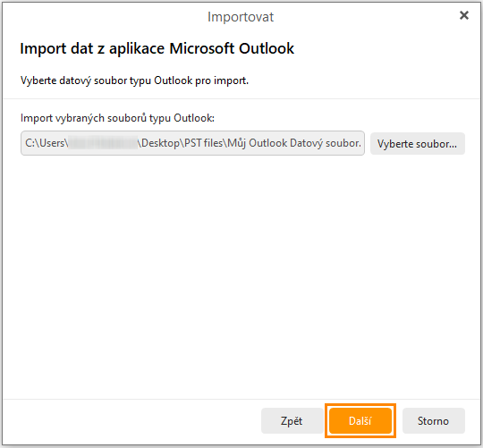Click the 'Import dat z aplikace Microsoft Outlook' heading

pos(157,48)
